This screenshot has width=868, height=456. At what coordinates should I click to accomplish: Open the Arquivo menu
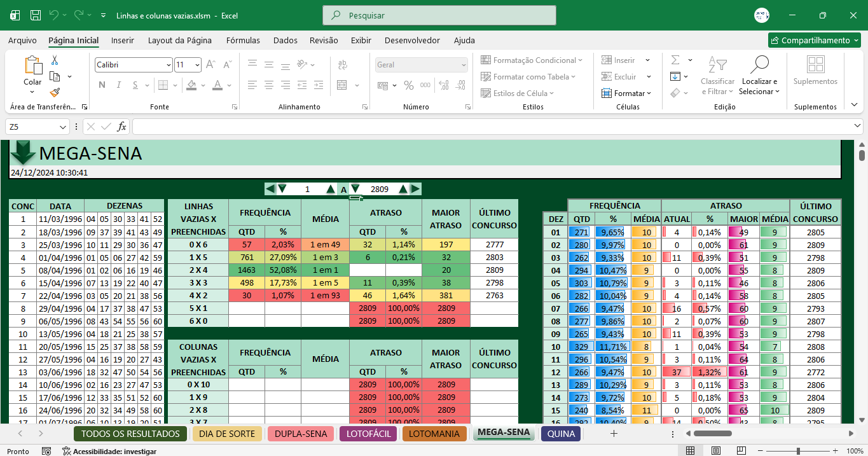[22, 40]
